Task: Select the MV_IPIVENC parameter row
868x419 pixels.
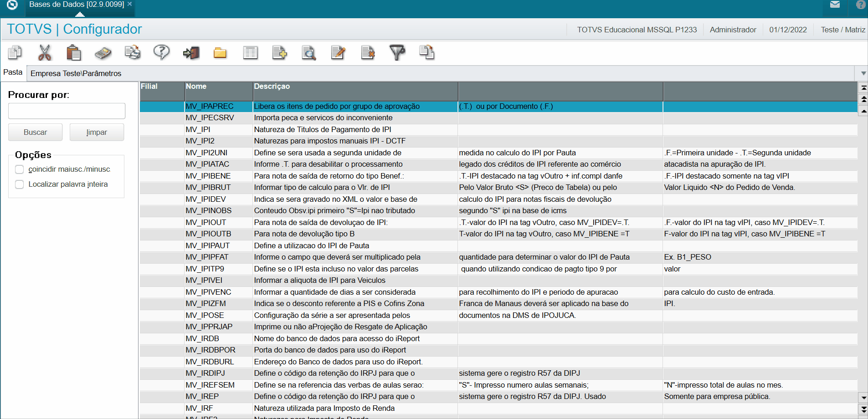Action: 498,292
